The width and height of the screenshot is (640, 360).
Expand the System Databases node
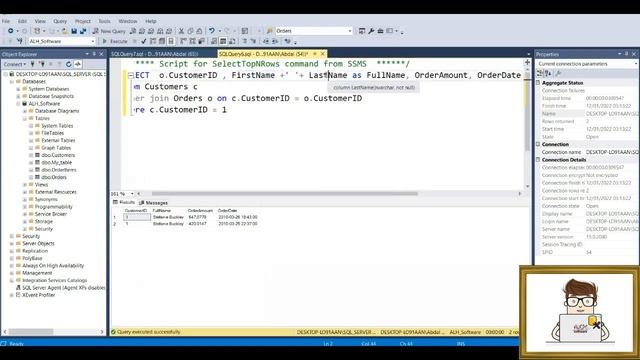pos(18,89)
